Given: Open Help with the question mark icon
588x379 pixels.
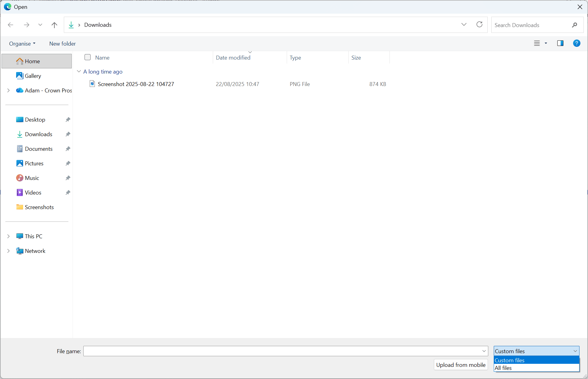Looking at the screenshot, I should [x=576, y=43].
